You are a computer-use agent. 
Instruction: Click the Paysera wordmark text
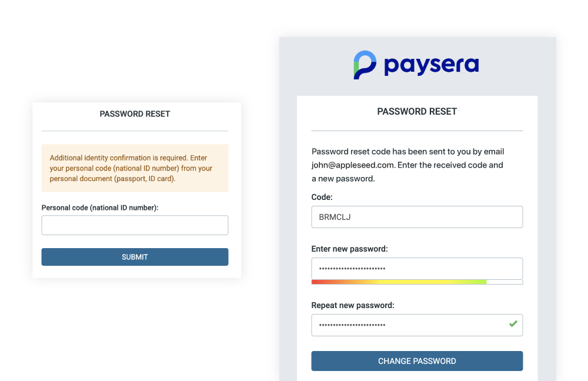431,65
